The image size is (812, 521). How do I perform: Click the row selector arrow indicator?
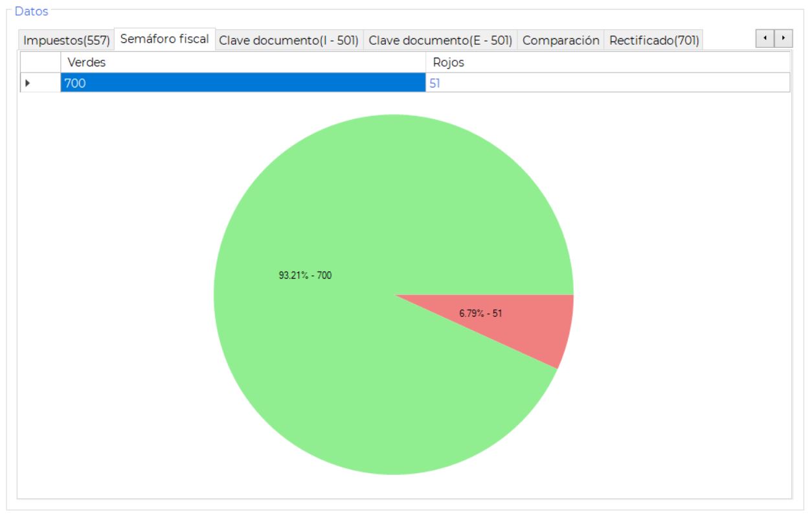coord(28,83)
